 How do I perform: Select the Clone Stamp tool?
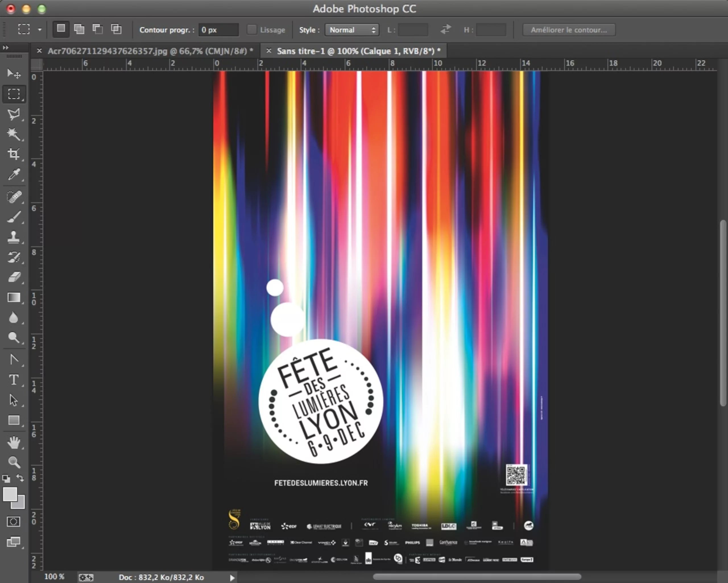click(13, 237)
